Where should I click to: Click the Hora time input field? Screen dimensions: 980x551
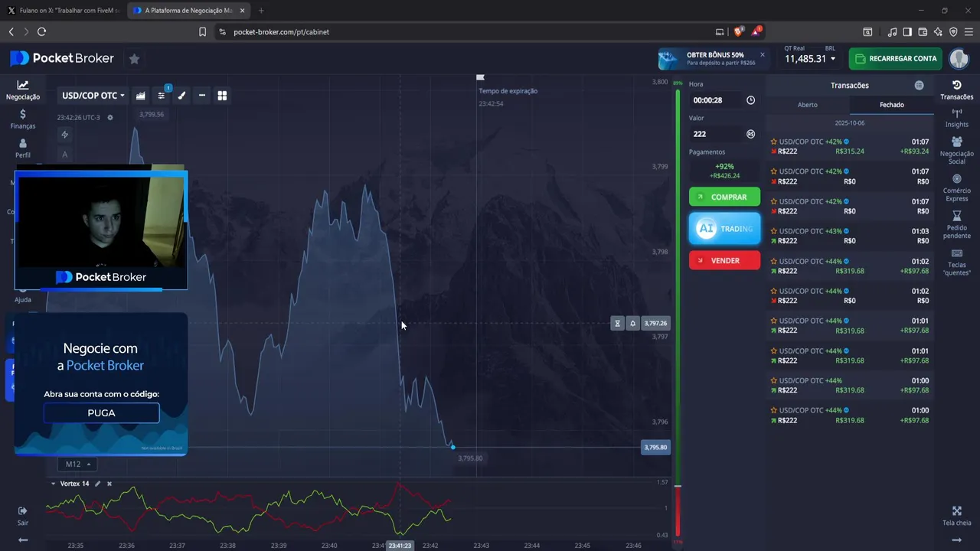717,100
